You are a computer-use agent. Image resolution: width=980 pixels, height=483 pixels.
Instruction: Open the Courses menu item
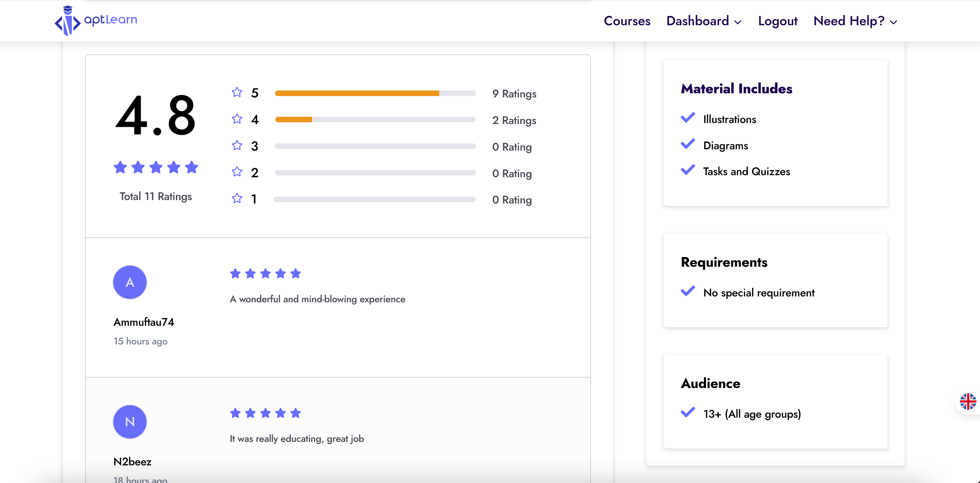(x=627, y=21)
